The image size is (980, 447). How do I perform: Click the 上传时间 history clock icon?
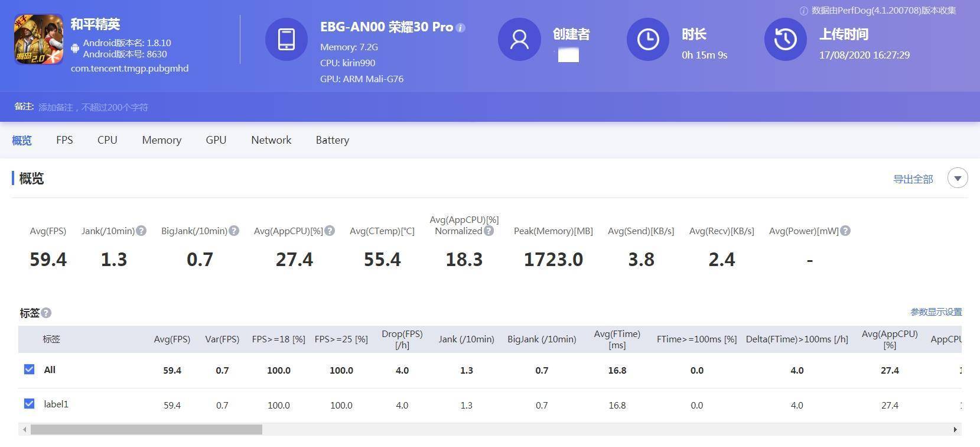click(x=786, y=39)
